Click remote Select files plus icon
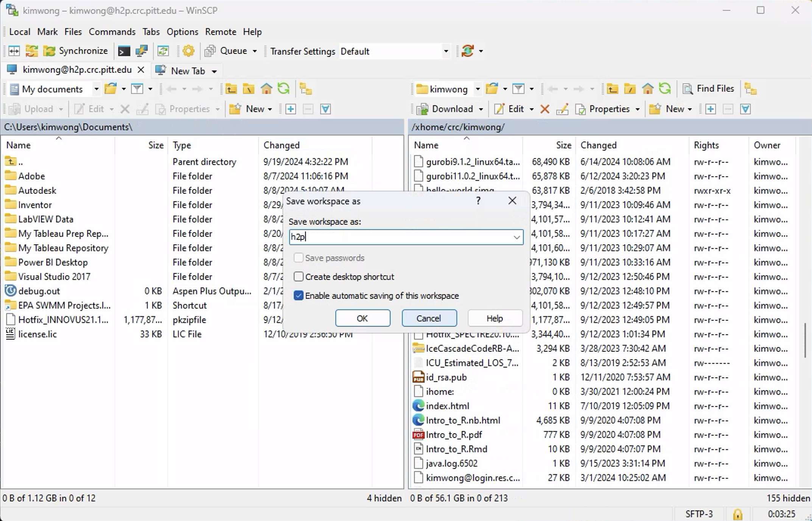Viewport: 812px width, 521px height. coord(710,109)
